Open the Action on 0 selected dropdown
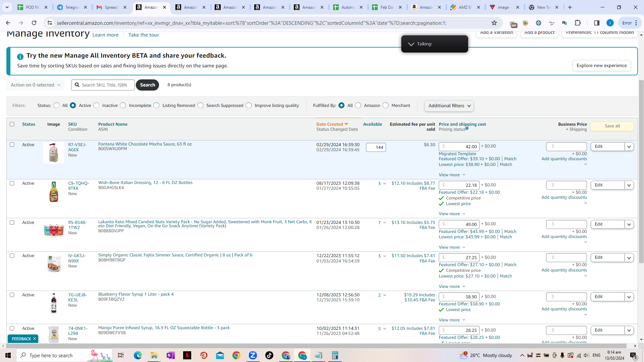 (x=35, y=85)
